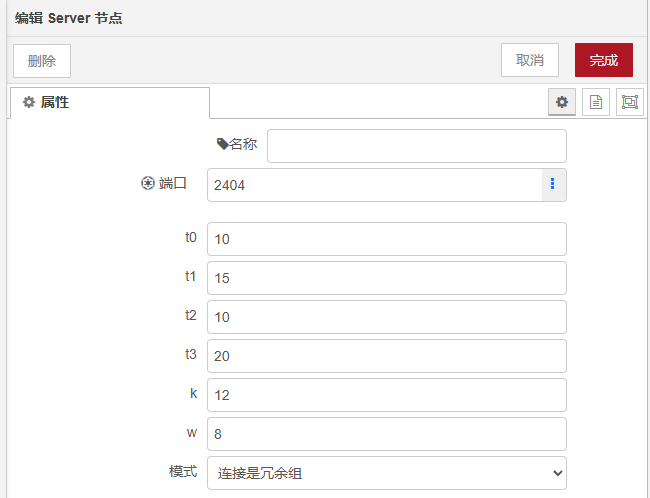Screen dimensions: 650x498
Task: Expand the 模式 dropdown
Action: 386,473
